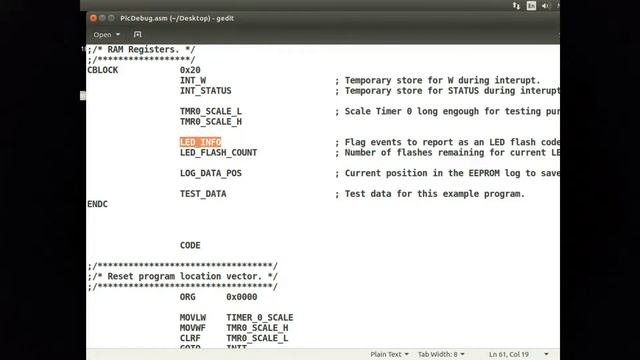The height and width of the screenshot is (360, 640).
Task: Open the Tab Width: 8 dropdown
Action: (x=441, y=354)
